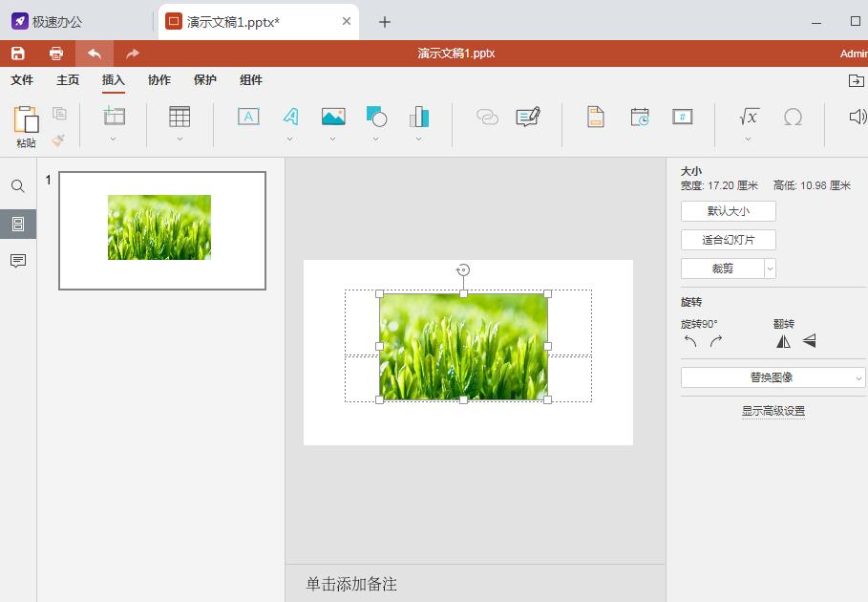Screen dimensions: 868x602
Task: Add a comment using the ribbon icon
Action: click(528, 115)
